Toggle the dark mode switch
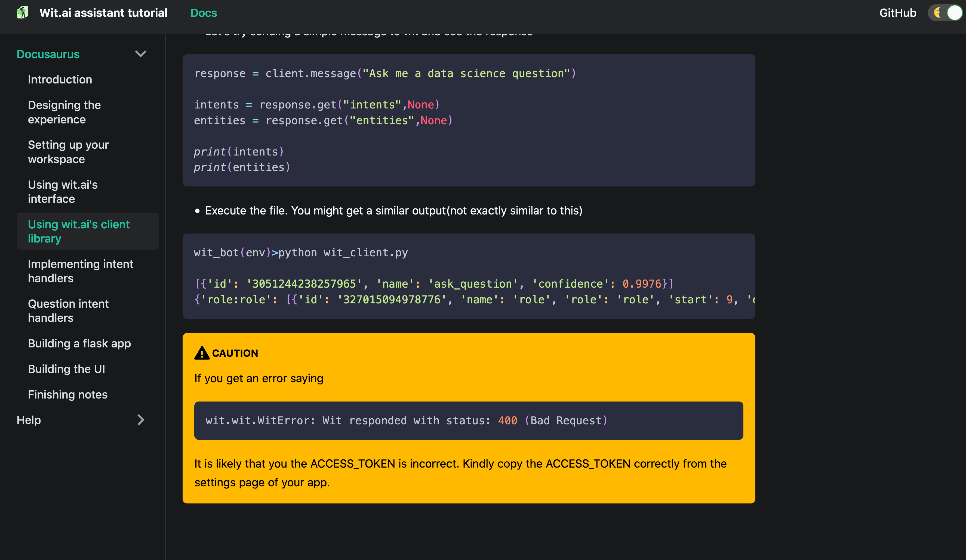Viewport: 966px width, 560px height. [x=946, y=13]
